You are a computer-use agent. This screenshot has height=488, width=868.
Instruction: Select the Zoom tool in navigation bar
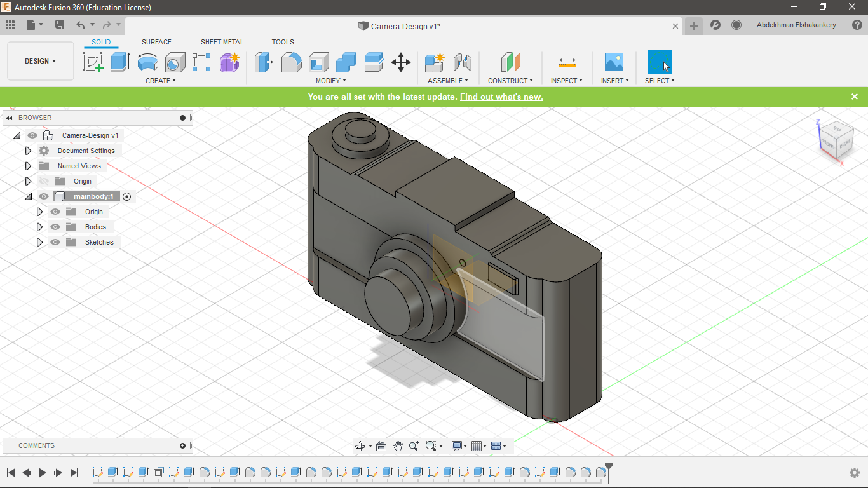pos(414,446)
